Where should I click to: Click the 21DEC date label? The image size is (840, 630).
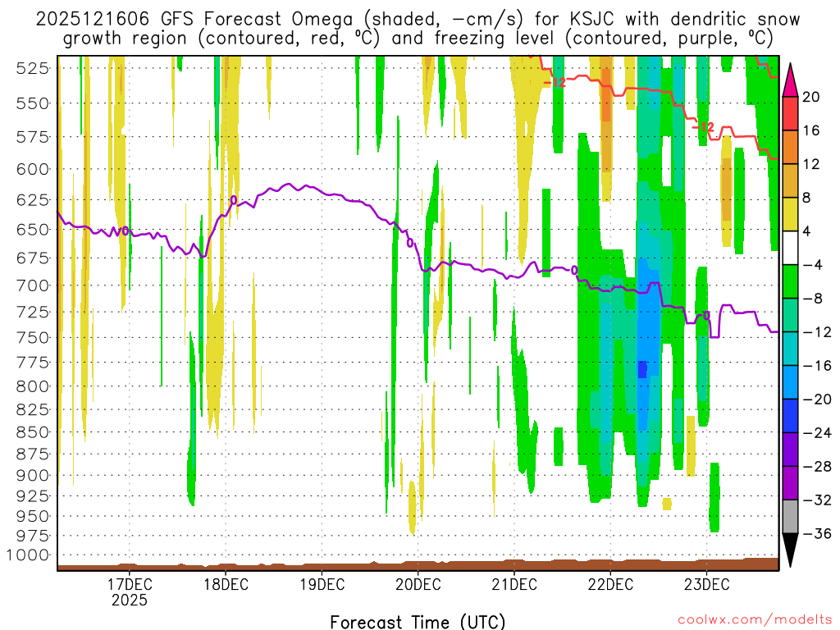click(x=514, y=584)
